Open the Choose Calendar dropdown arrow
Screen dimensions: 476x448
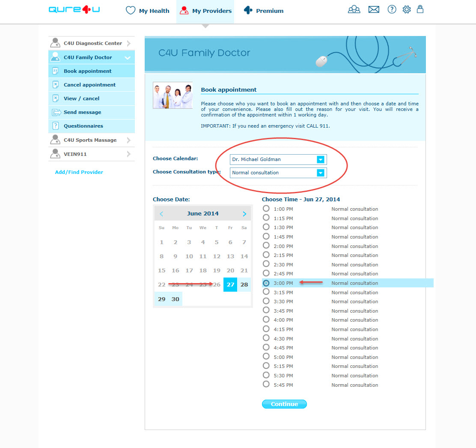click(x=321, y=159)
